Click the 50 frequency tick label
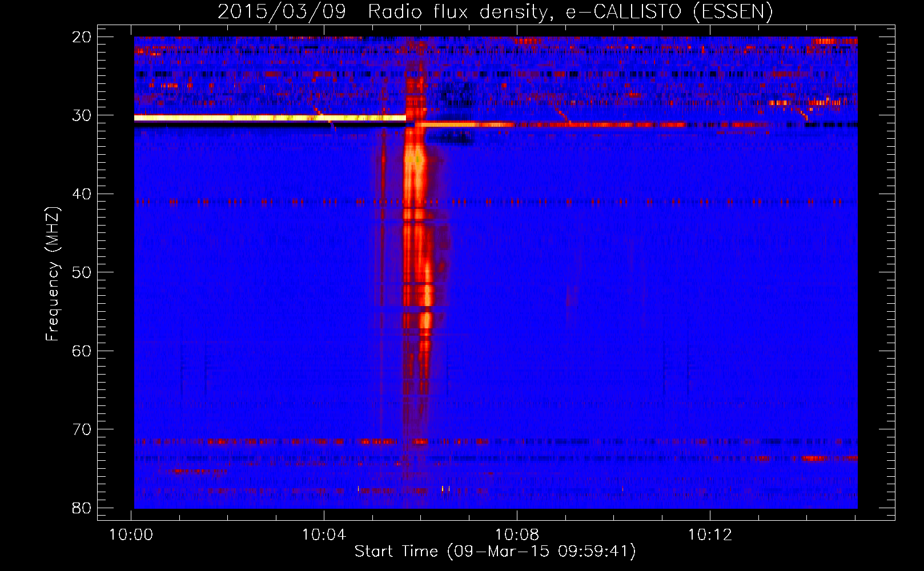 [82, 272]
